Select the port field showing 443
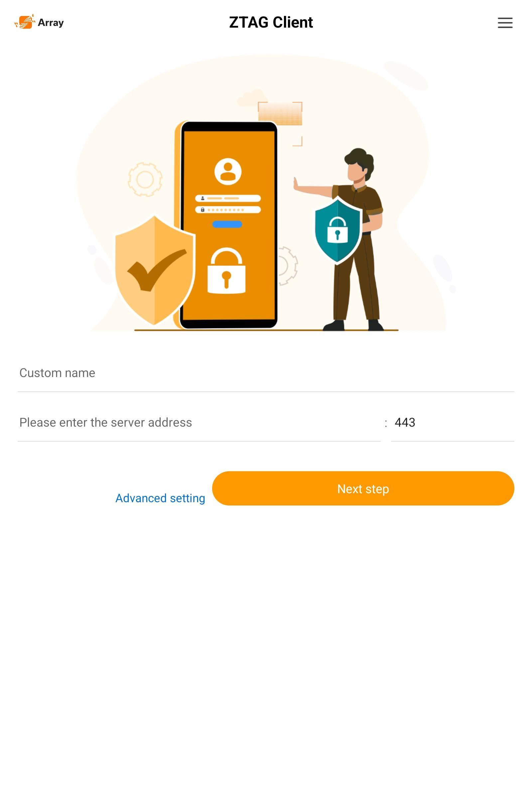Screen dimensions: 532x801 pyautogui.click(x=453, y=422)
